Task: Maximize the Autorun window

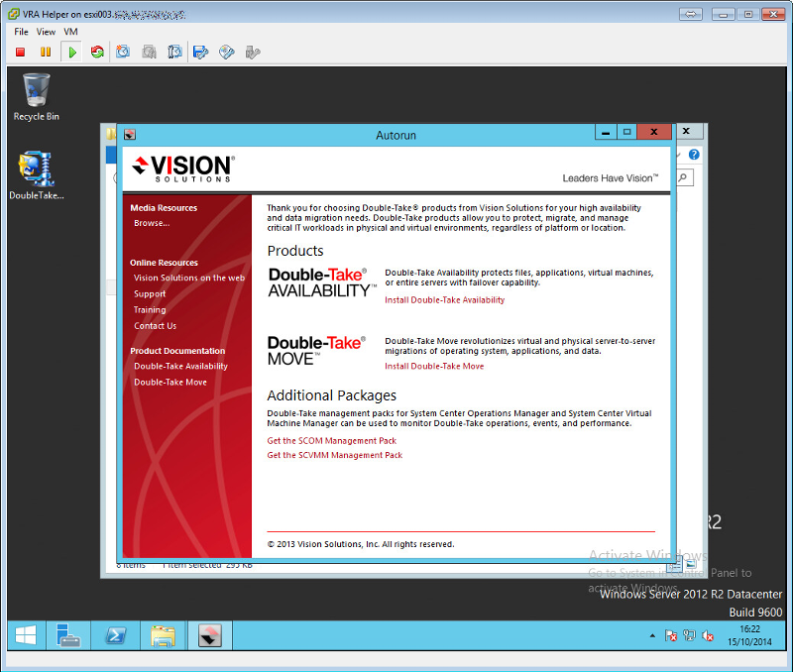Action: pyautogui.click(x=627, y=132)
